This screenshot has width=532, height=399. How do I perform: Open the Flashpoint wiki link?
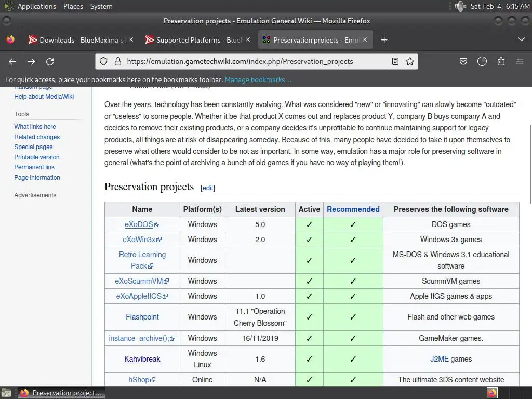click(142, 317)
